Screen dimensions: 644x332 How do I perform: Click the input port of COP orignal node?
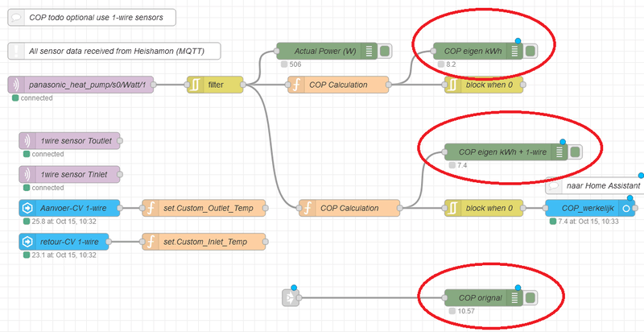click(x=445, y=298)
